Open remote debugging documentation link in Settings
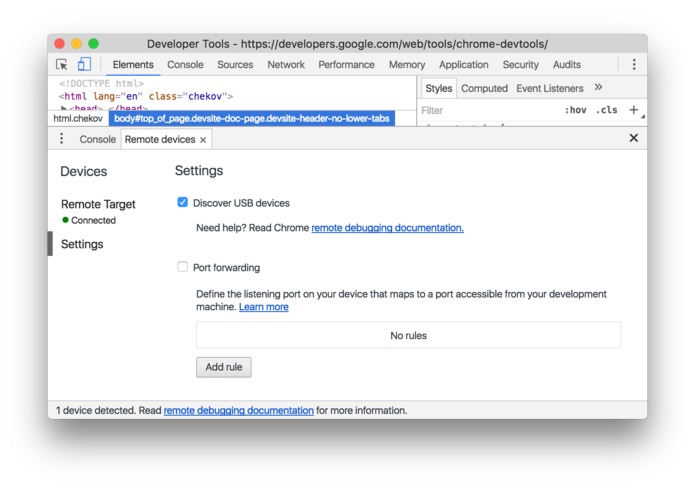This screenshot has height=494, width=695. (x=387, y=228)
